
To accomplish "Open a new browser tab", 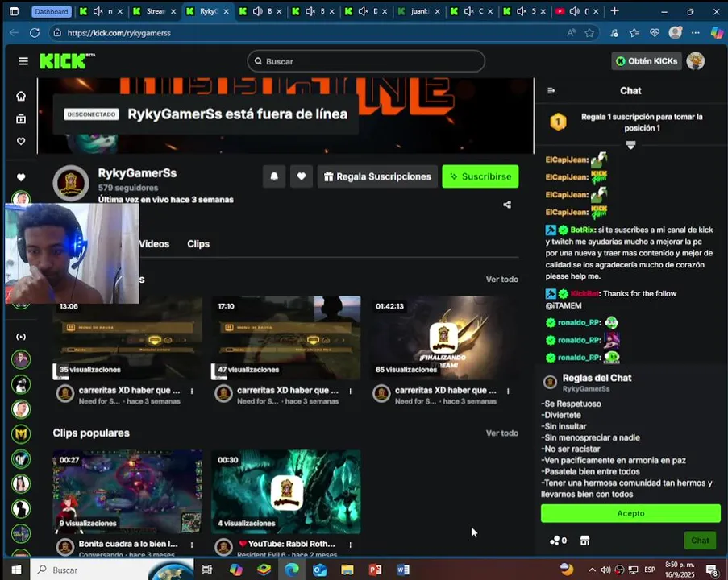I will click(x=614, y=11).
